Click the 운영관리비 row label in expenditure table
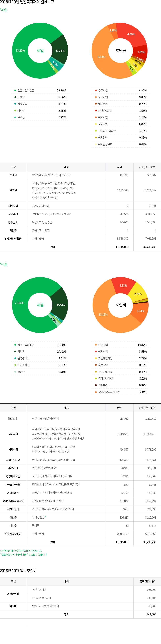Viewport: 161px width, 644px height. click(13, 419)
